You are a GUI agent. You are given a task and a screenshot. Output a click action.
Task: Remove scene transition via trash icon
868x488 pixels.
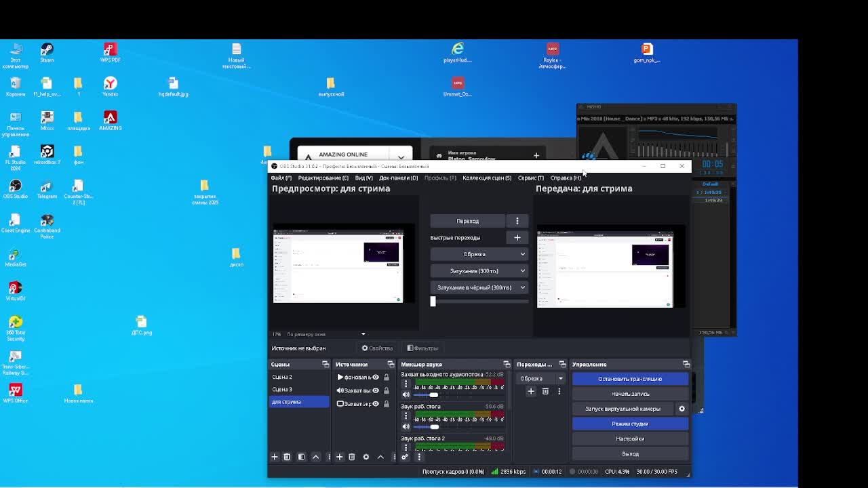545,391
